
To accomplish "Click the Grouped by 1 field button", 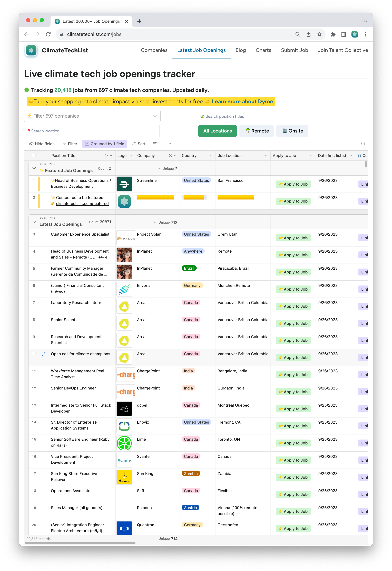I will [x=105, y=144].
